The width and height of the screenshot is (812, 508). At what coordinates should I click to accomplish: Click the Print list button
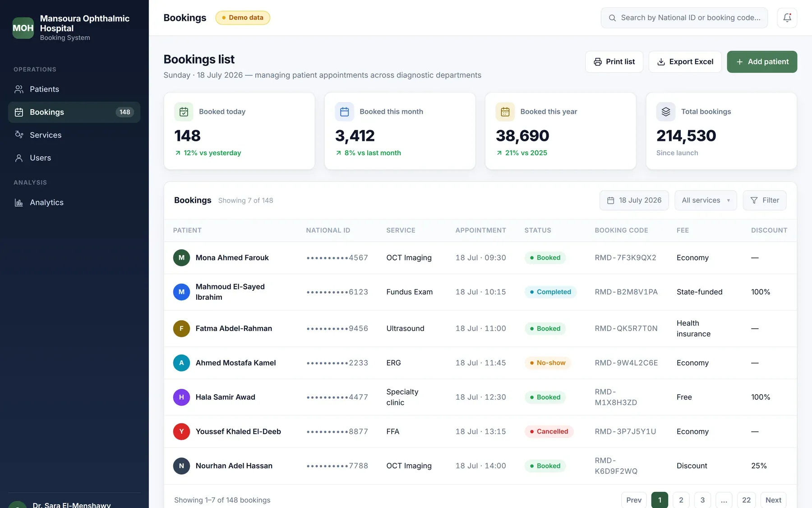[x=614, y=62]
